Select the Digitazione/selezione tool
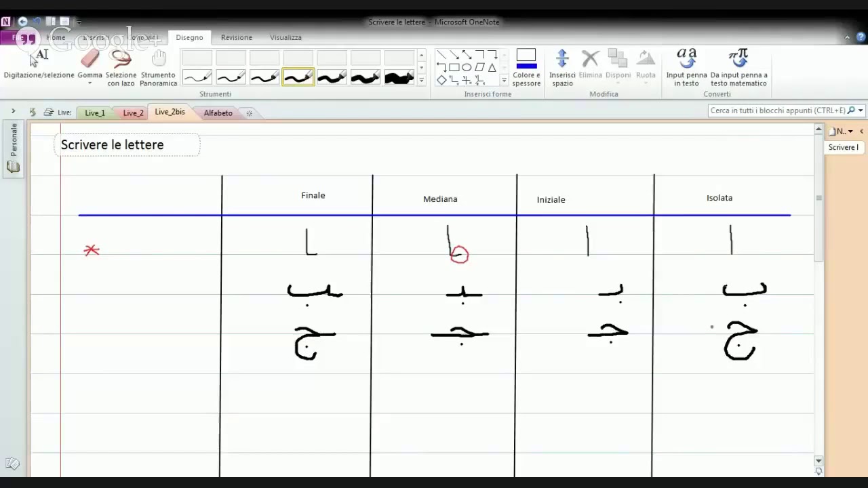This screenshot has width=868, height=488. click(39, 64)
